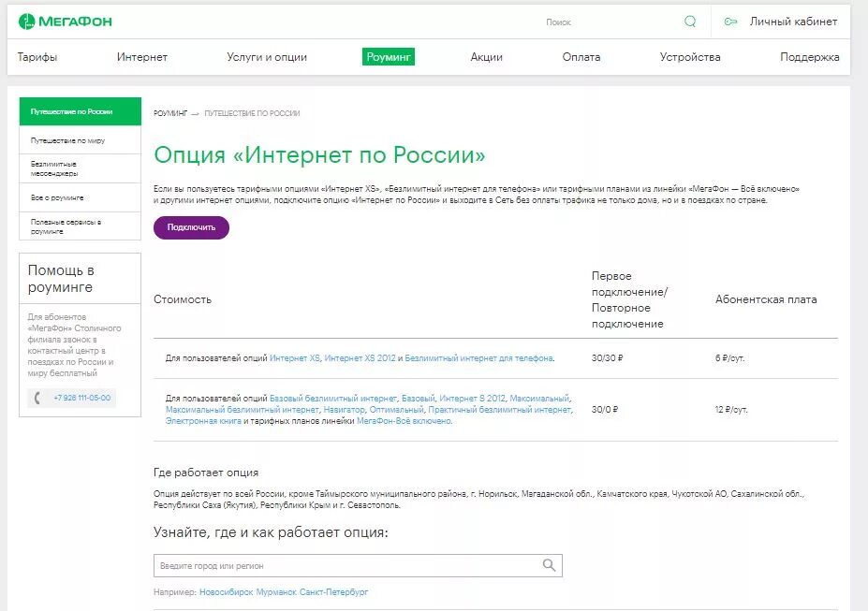Click the header search magnifier icon
868x611 pixels.
point(690,22)
